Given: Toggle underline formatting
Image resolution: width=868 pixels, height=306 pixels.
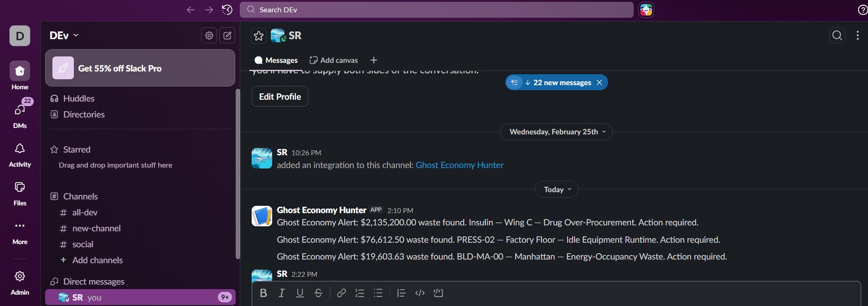Looking at the screenshot, I should (x=300, y=293).
